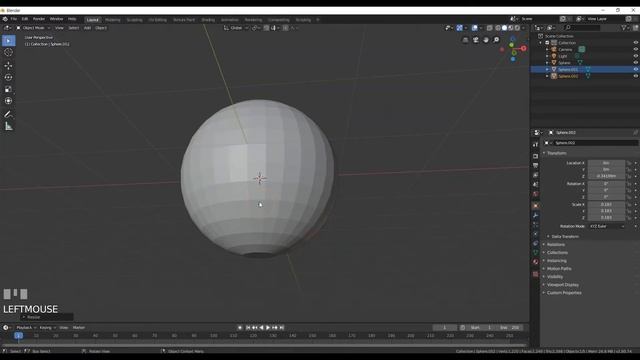Open the Tool properties tab
This screenshot has height=360, width=640.
click(x=536, y=144)
